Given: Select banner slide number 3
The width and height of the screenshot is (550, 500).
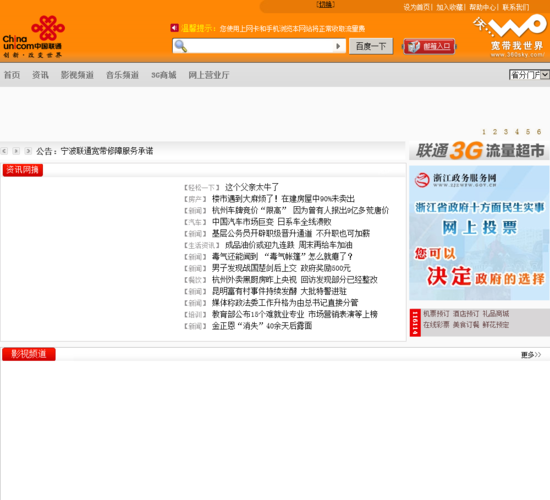Looking at the screenshot, I should click(506, 132).
